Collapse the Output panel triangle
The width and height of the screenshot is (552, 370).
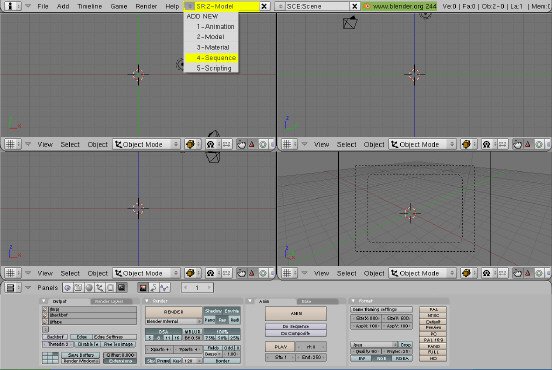point(44,301)
